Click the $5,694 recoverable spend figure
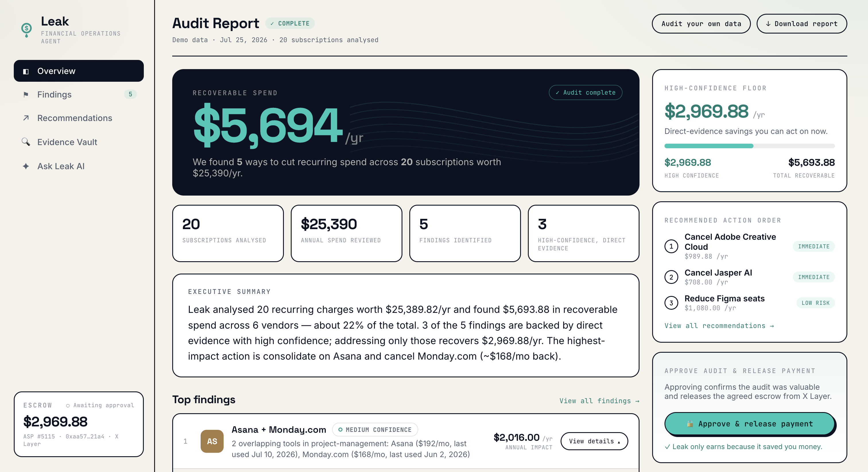 [x=268, y=125]
